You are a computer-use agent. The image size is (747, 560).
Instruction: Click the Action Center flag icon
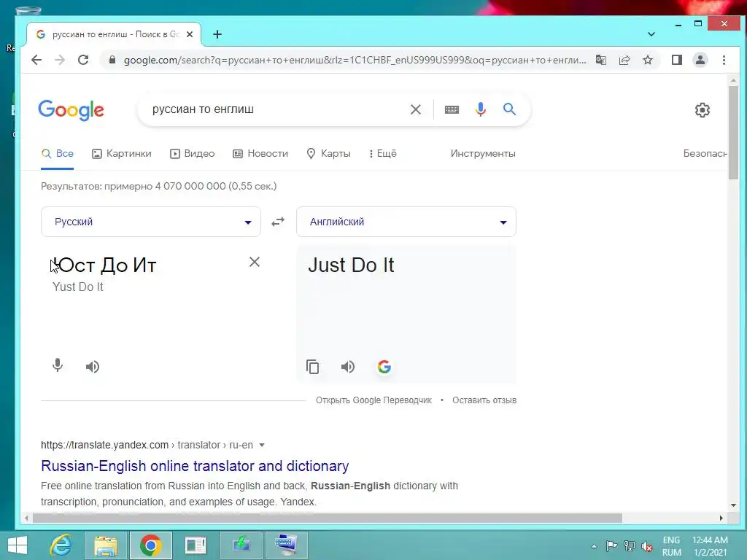tap(612, 546)
